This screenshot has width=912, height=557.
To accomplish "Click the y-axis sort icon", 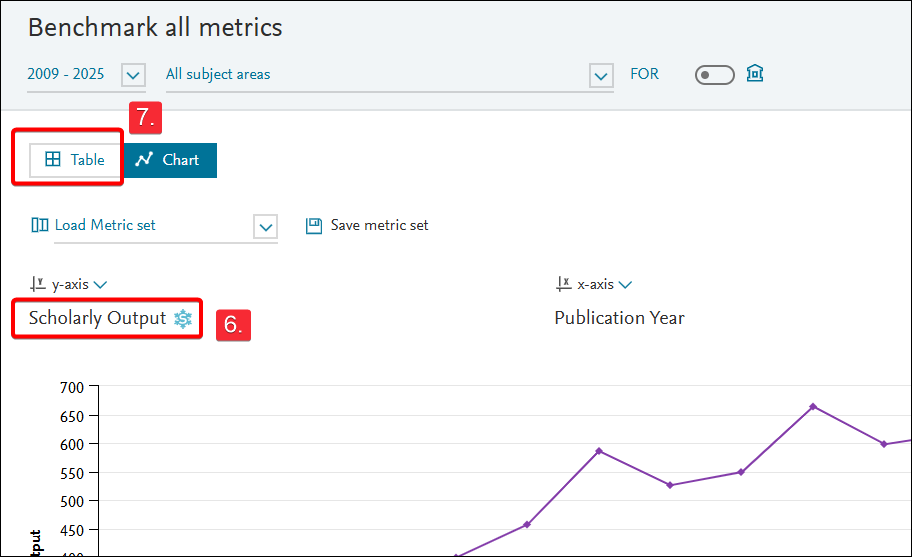I will coord(38,285).
